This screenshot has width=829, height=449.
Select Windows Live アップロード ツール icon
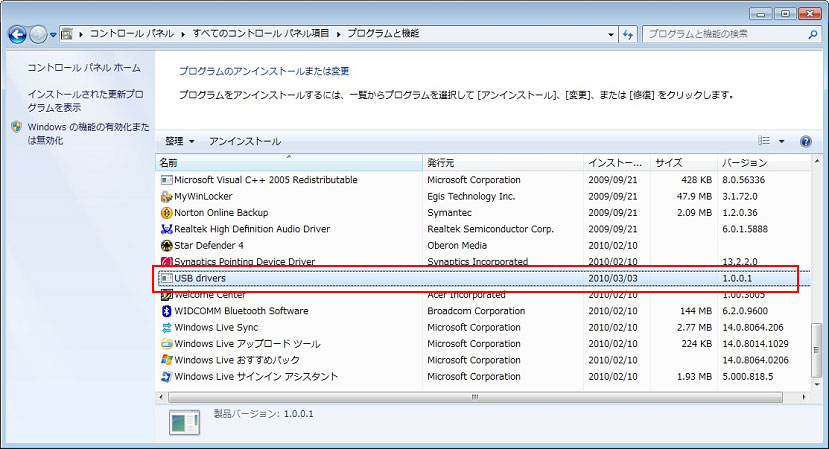(x=167, y=344)
